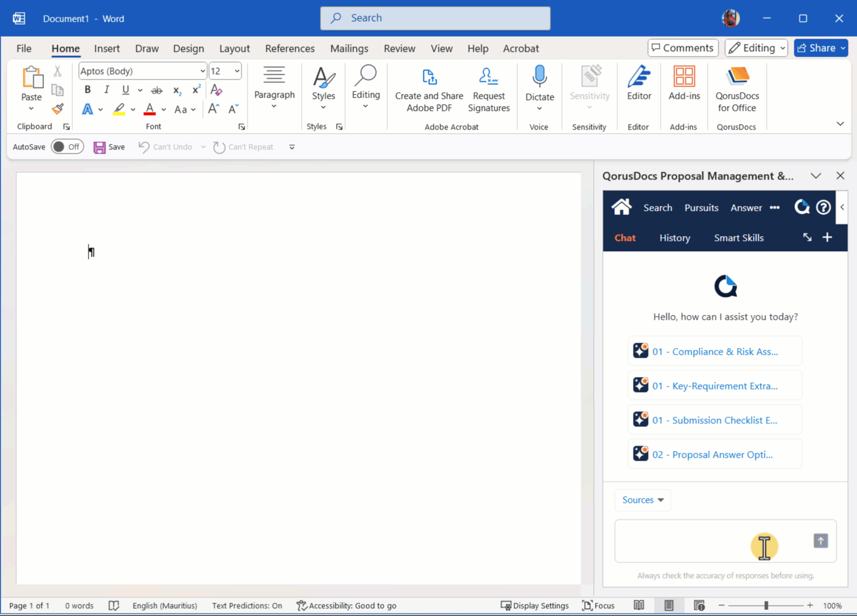Click the Format Painter brush icon
The width and height of the screenshot is (857, 616).
[x=58, y=109]
